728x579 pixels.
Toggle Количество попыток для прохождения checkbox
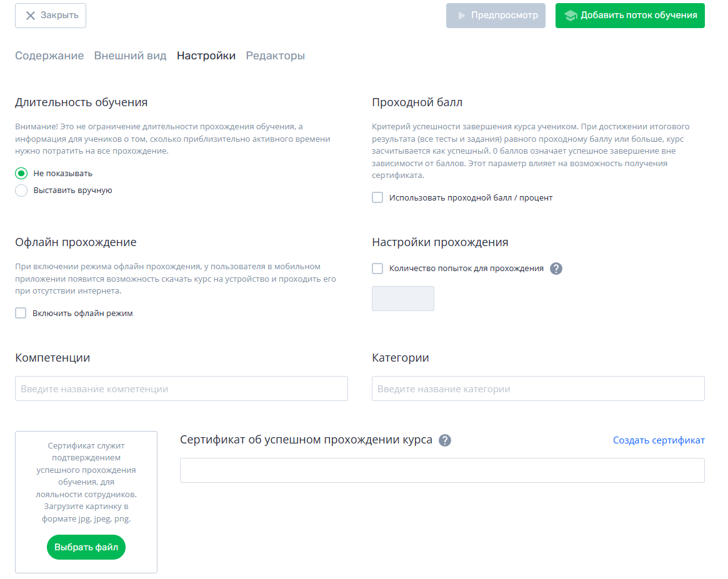(x=377, y=269)
